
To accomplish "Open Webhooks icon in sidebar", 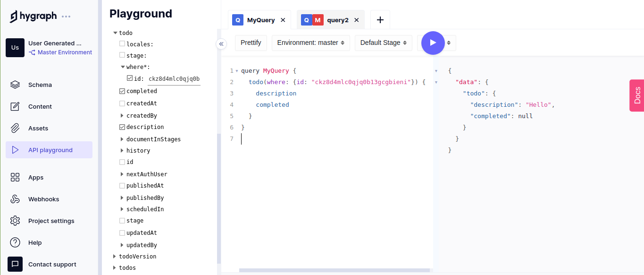I will coord(15,199).
